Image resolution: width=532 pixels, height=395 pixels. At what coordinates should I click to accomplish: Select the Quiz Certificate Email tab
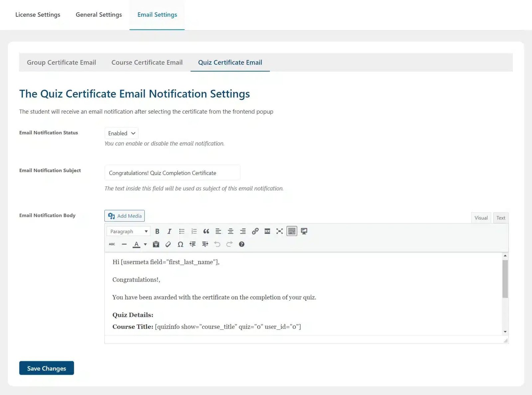tap(230, 62)
